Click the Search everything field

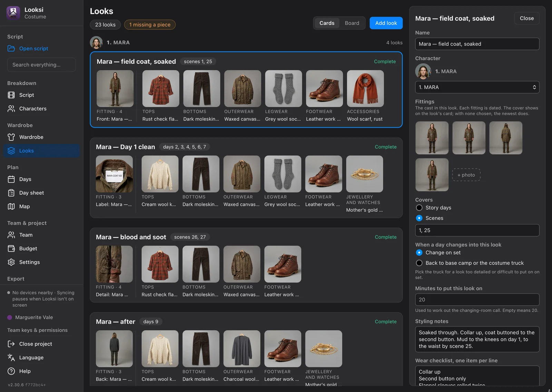[41, 65]
